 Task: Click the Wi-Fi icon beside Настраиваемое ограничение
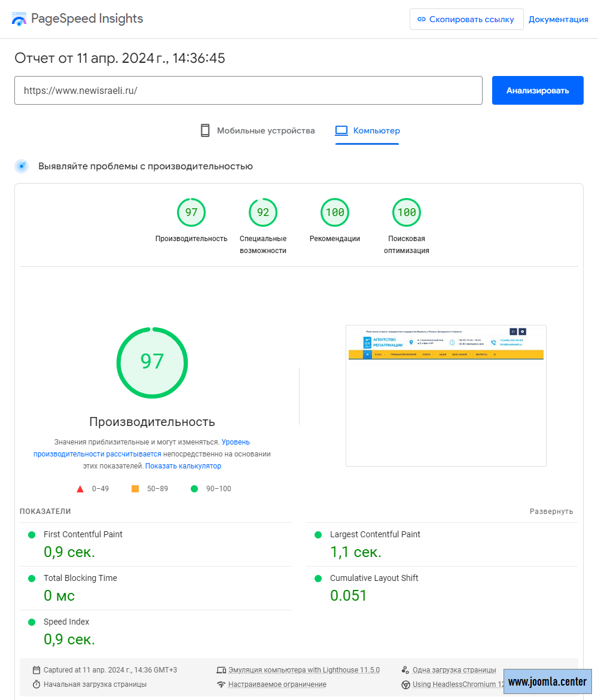click(x=221, y=684)
